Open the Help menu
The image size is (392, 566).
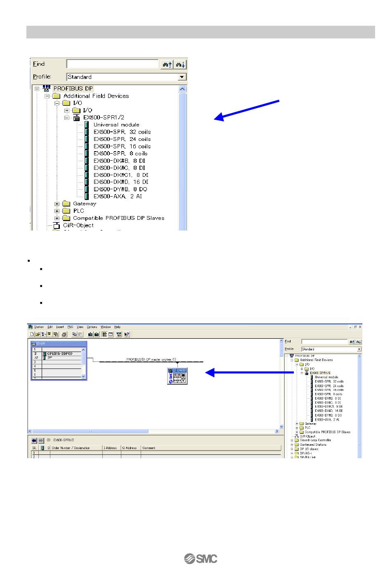coord(117,327)
